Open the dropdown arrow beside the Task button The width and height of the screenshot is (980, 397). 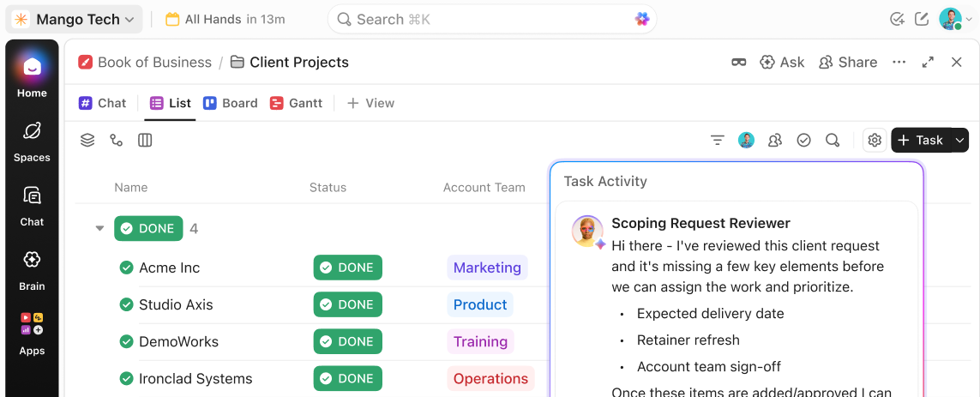pyautogui.click(x=960, y=140)
